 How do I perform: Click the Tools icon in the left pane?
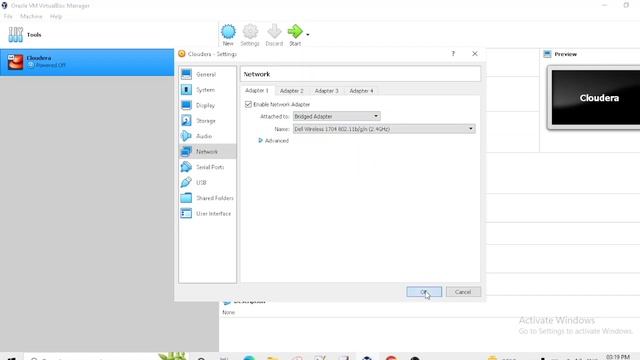coord(16,35)
